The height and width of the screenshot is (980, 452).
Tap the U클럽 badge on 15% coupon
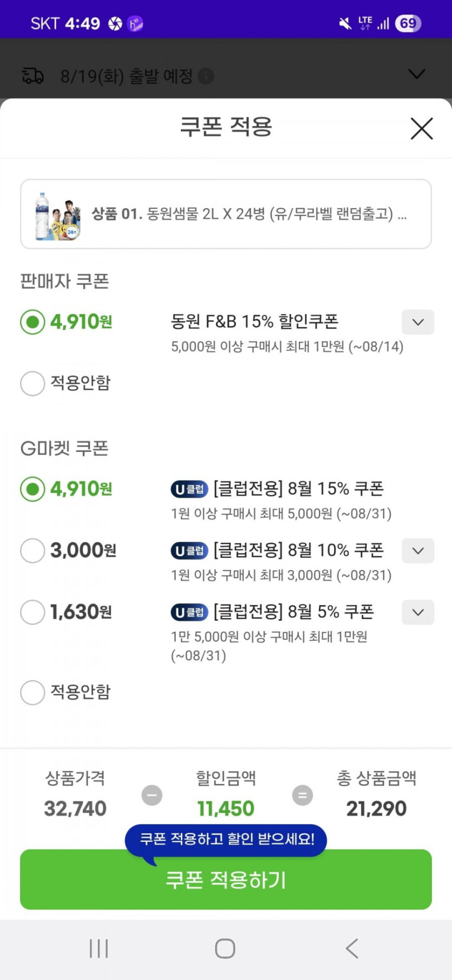click(189, 489)
